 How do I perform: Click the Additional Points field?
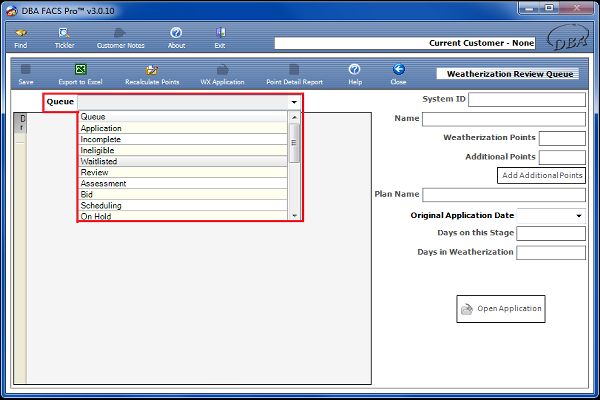[x=562, y=157]
